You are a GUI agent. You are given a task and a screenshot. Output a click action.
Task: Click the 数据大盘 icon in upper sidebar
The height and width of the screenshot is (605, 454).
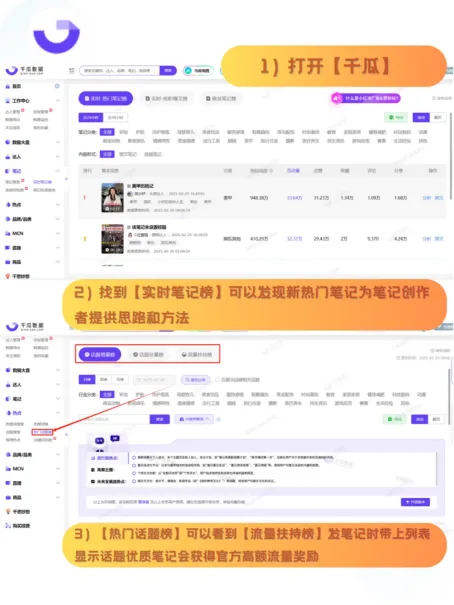coord(7,142)
